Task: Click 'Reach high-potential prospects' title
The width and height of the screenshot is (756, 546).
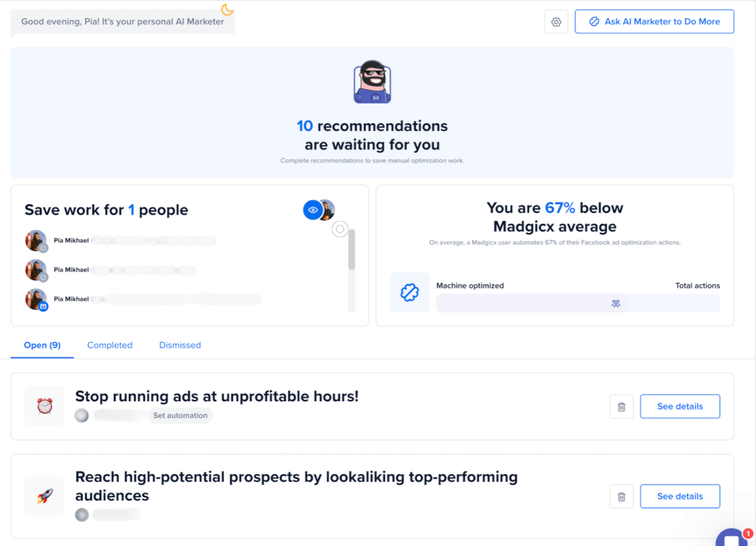Action: point(297,486)
